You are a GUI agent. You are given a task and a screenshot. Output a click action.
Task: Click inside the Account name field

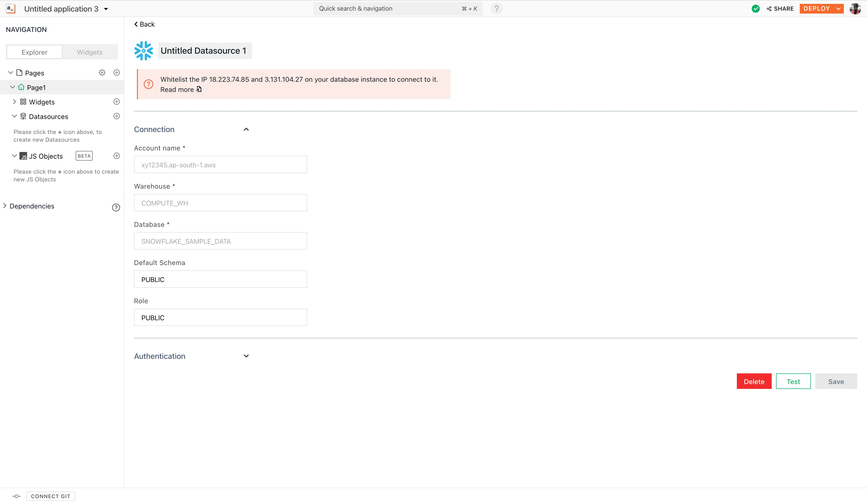220,165
